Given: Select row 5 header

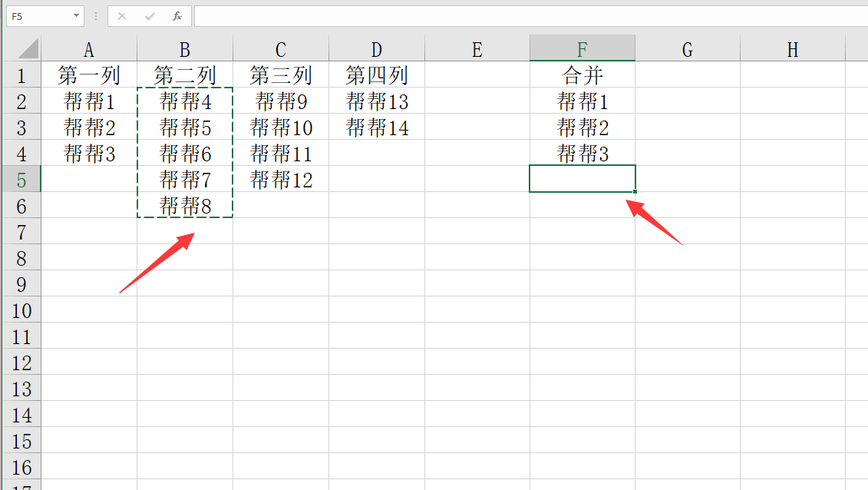Looking at the screenshot, I should pyautogui.click(x=21, y=180).
